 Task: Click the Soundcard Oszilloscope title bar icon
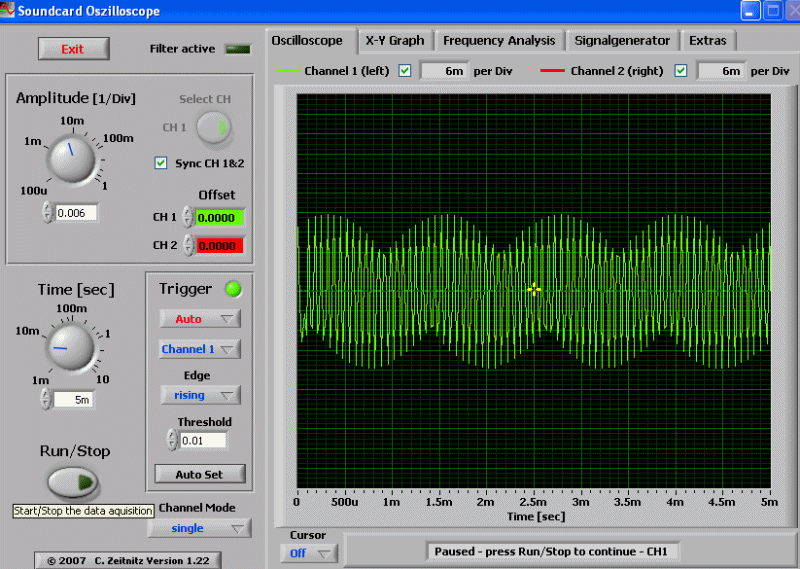(x=7, y=11)
